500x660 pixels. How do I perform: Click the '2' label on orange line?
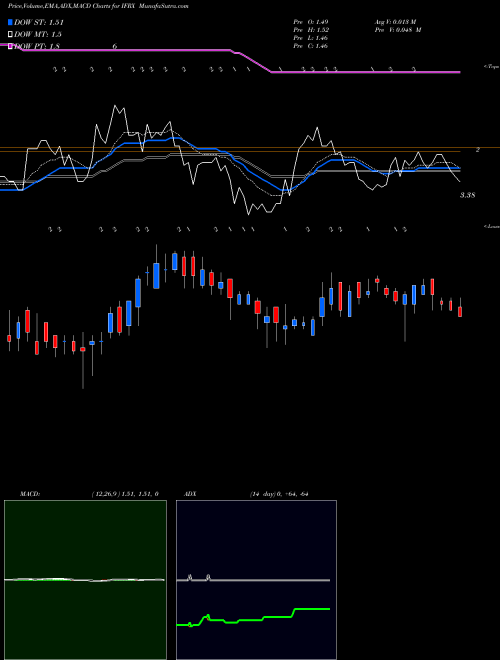478,149
